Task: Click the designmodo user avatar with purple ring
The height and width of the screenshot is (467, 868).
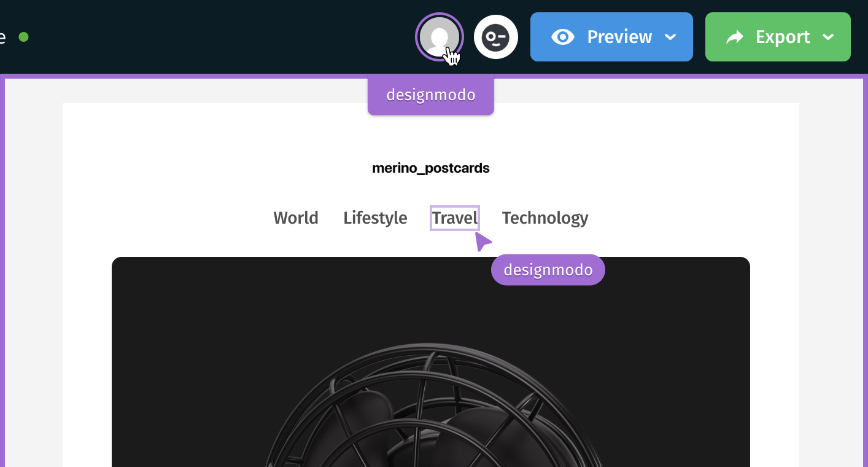Action: click(440, 37)
